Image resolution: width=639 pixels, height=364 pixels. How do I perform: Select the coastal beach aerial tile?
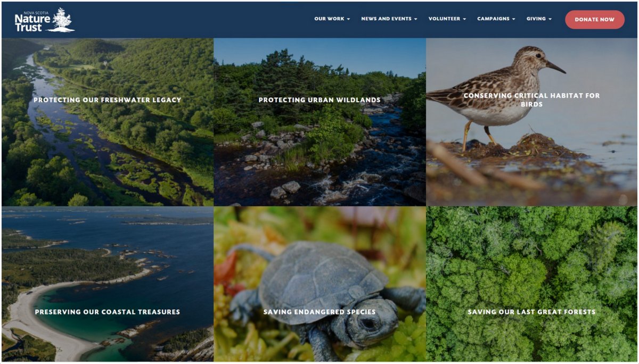coord(108,284)
